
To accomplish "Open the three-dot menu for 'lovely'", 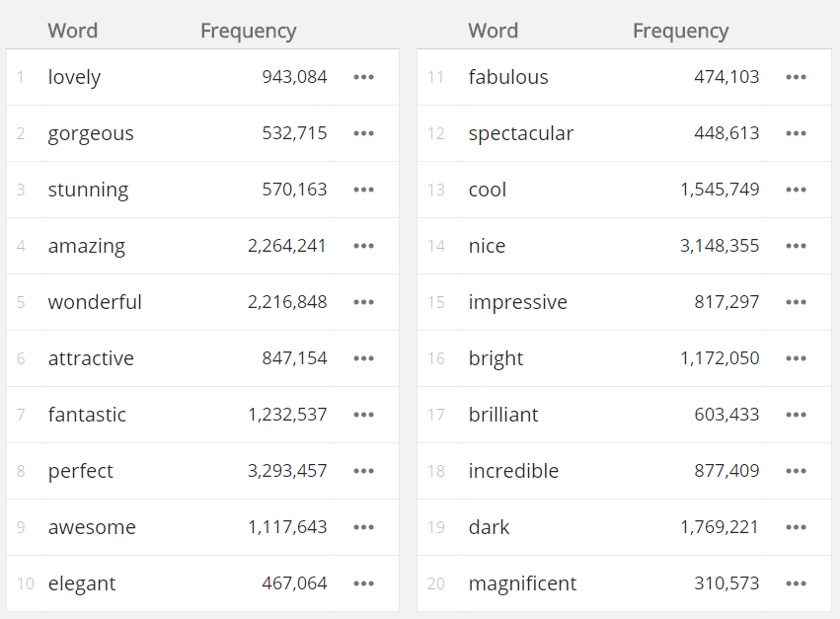I will (363, 77).
